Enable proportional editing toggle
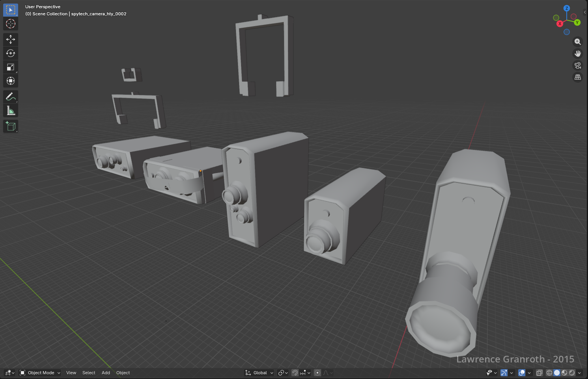 [x=317, y=373]
